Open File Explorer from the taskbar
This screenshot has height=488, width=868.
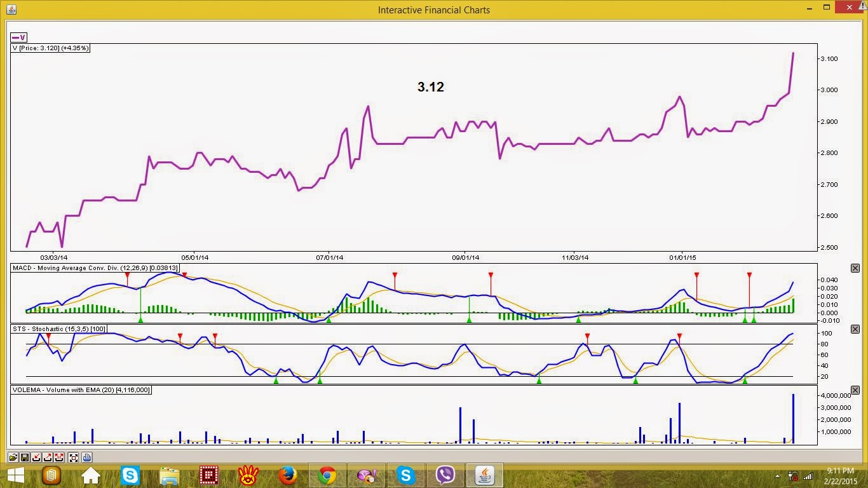tap(170, 475)
